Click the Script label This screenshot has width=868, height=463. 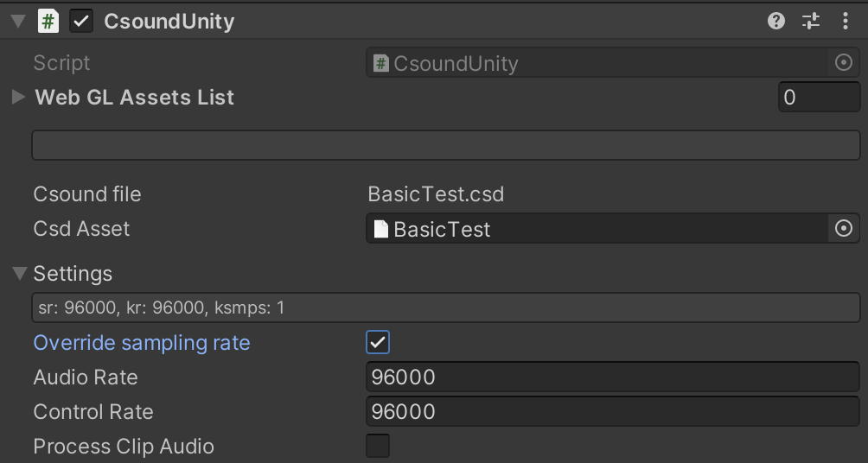61,63
